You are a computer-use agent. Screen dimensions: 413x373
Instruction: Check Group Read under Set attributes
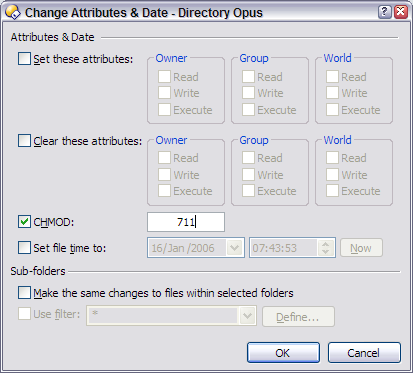pyautogui.click(x=248, y=76)
